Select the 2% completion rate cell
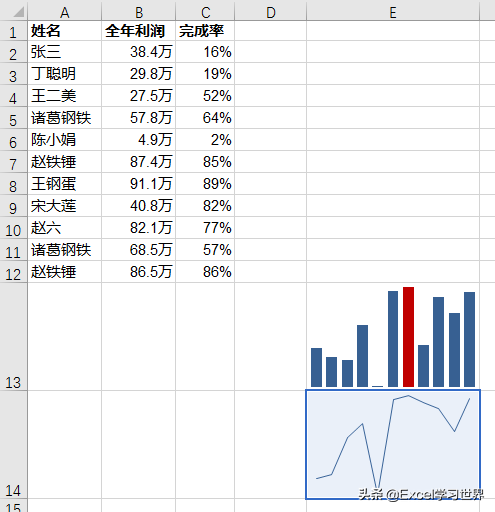 pos(205,140)
